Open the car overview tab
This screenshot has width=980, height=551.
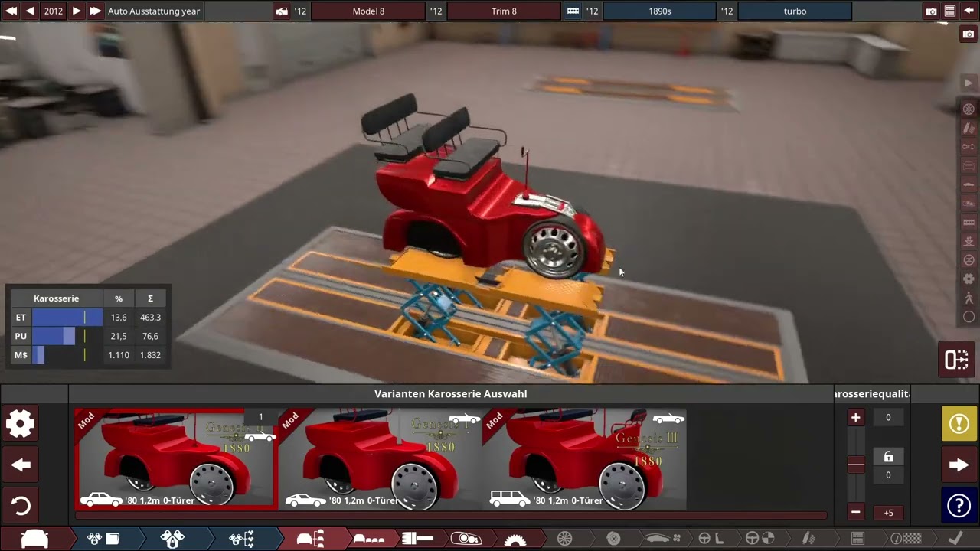point(34,539)
